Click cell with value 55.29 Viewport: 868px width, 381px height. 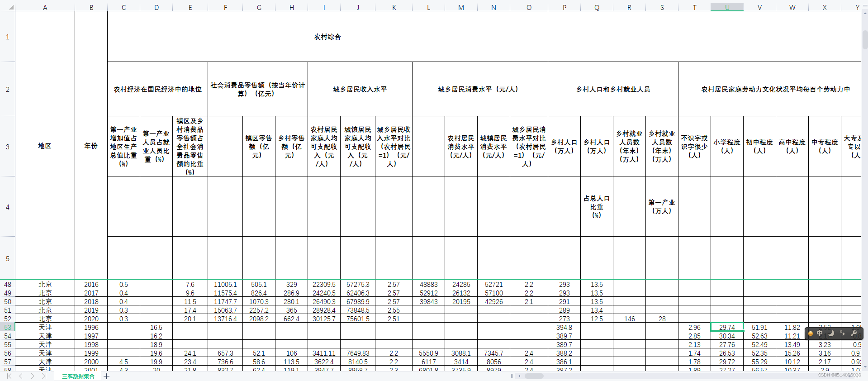[x=759, y=362]
